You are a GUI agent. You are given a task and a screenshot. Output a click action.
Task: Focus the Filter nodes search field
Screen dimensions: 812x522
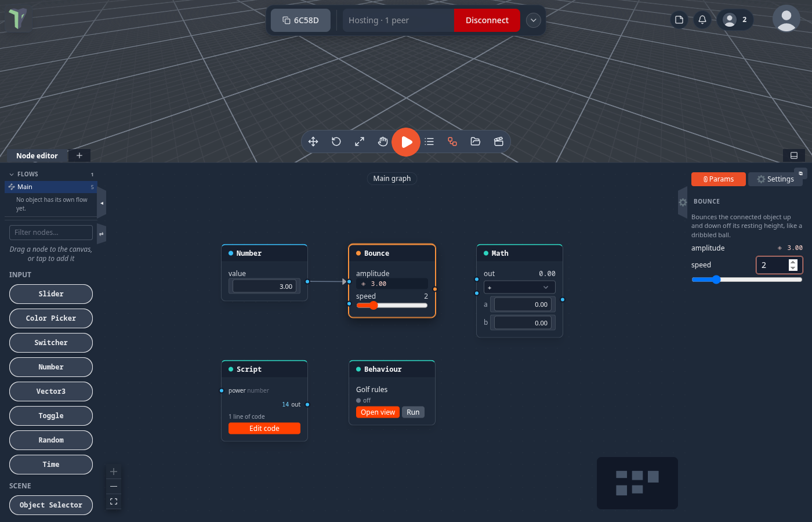[x=51, y=233]
